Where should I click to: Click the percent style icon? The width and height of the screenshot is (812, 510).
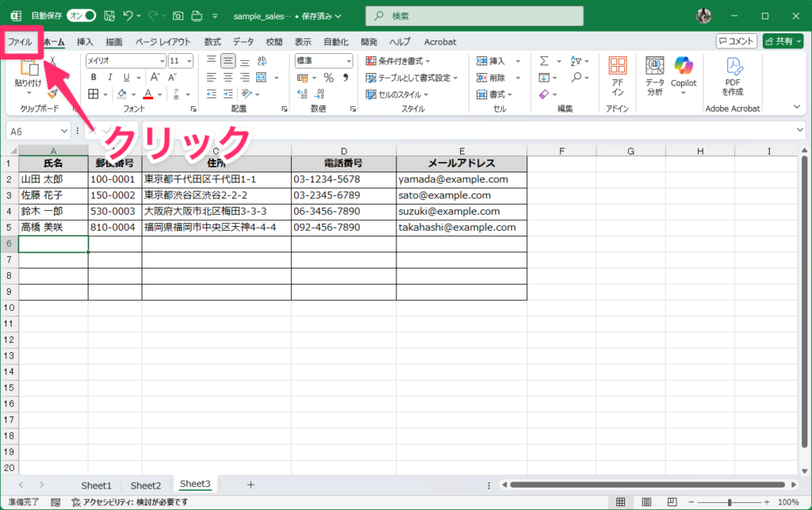pyautogui.click(x=328, y=78)
